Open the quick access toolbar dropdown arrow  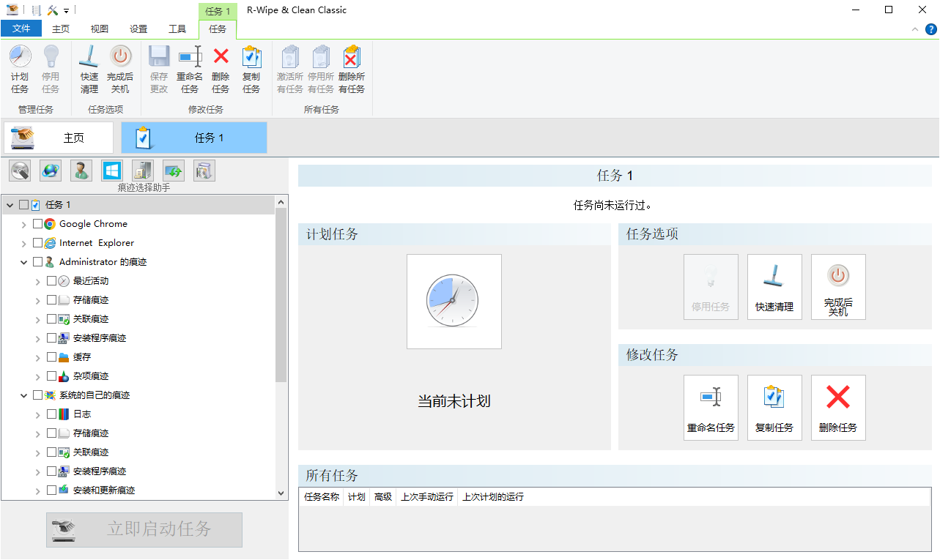pyautogui.click(x=66, y=11)
